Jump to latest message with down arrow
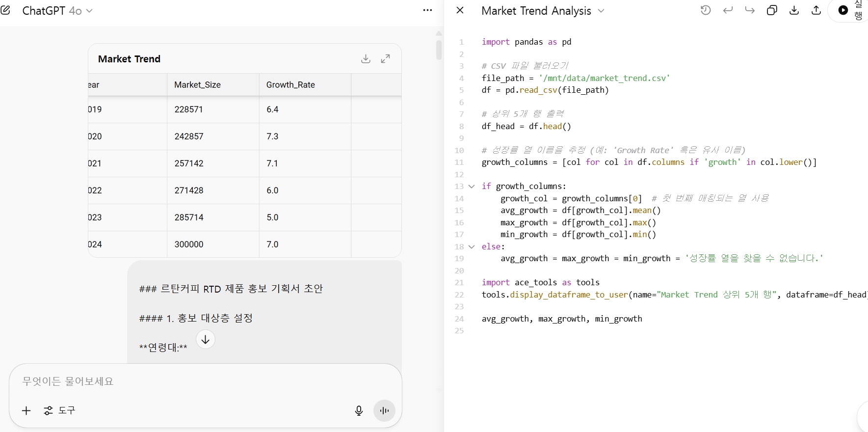Screen dimensions: 868x432 tap(206, 339)
